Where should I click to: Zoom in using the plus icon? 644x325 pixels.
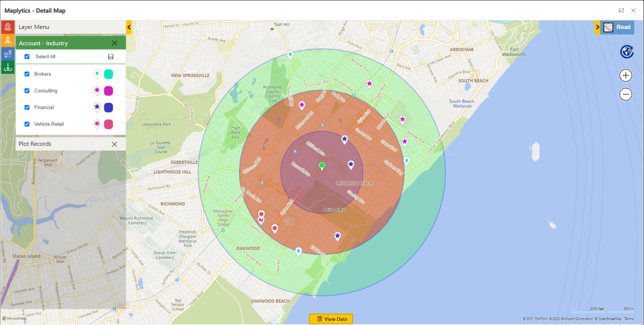(x=625, y=75)
